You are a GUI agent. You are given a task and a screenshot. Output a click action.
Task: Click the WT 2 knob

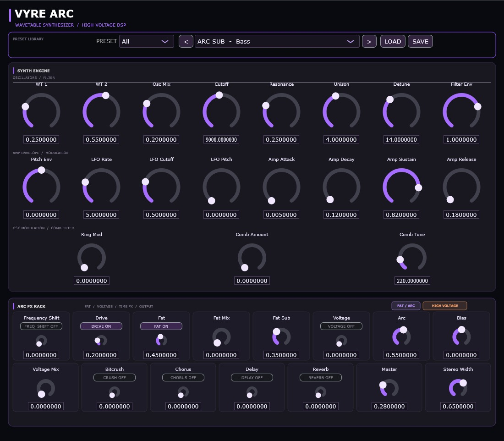[x=101, y=111]
